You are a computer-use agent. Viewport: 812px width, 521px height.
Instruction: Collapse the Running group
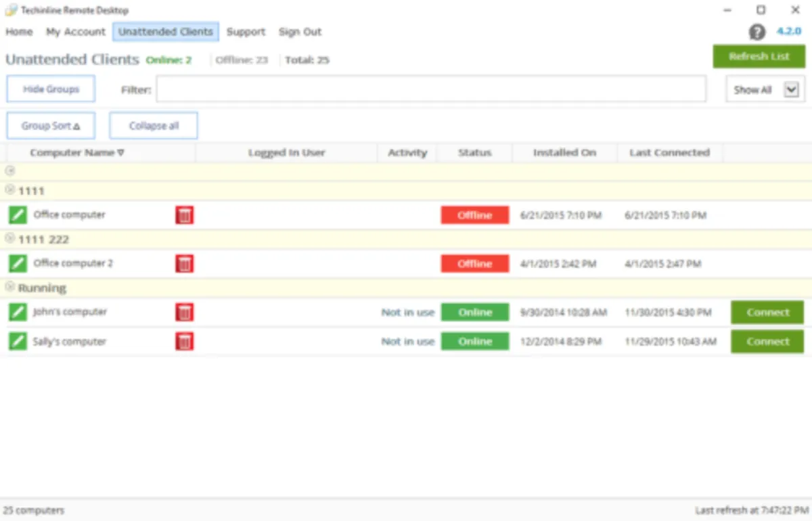9,288
